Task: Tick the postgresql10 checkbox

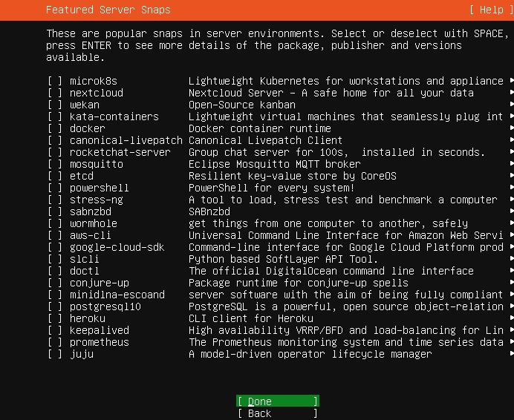Action: point(55,306)
